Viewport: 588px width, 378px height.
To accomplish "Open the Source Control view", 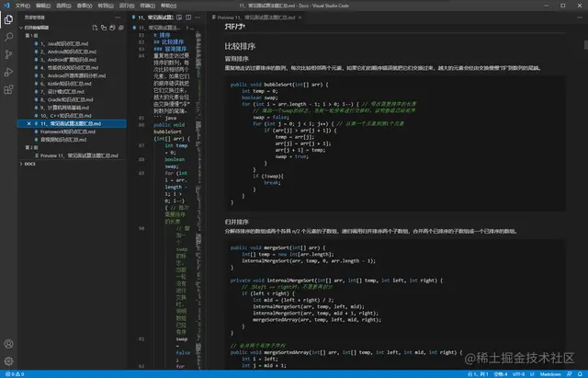I will tap(8, 54).
